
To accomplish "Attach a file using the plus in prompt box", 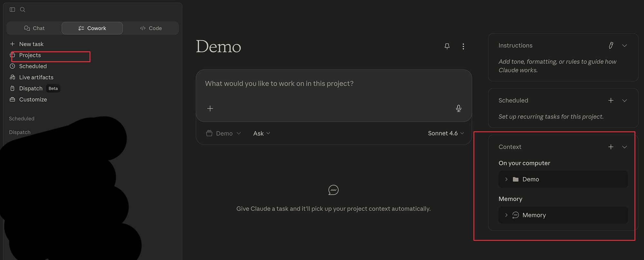I will tap(210, 108).
